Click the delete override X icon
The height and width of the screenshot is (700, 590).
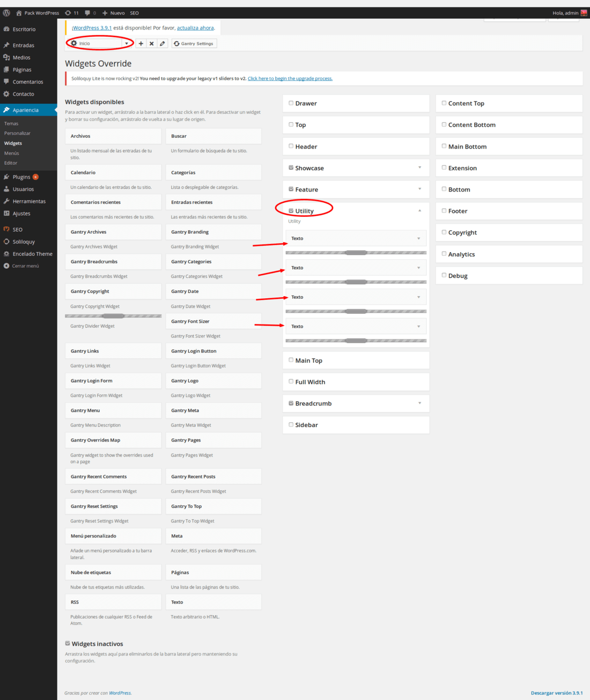coord(152,43)
